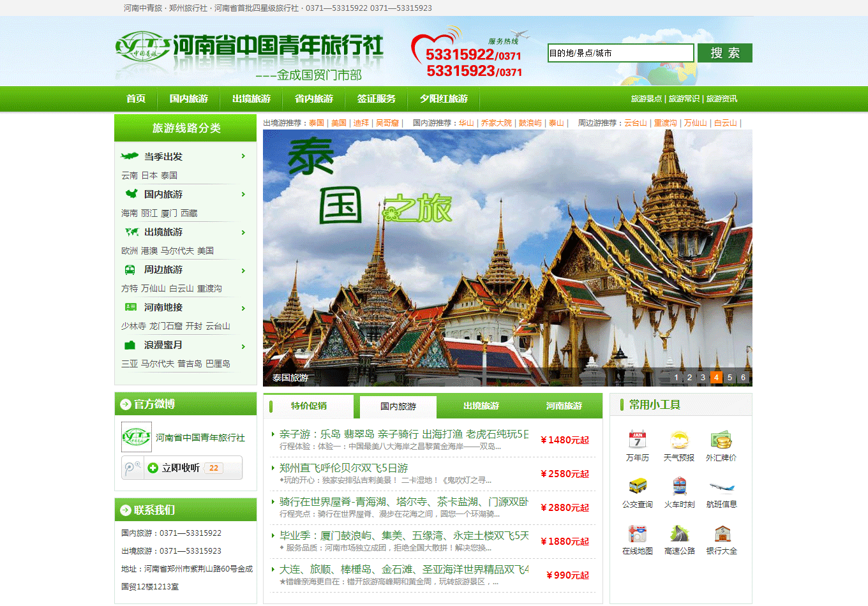Click the arrow icon beside 官方微博 header
Viewport: 868px width, 606px height.
click(126, 404)
